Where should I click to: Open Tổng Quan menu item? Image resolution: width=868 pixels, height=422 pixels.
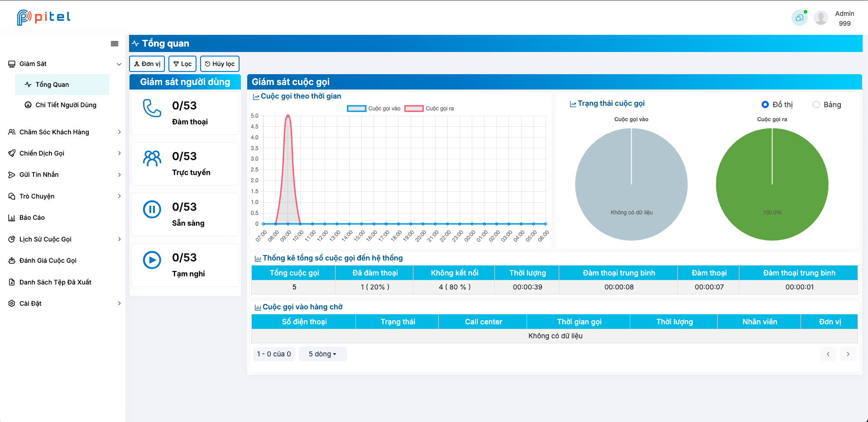[x=62, y=85]
